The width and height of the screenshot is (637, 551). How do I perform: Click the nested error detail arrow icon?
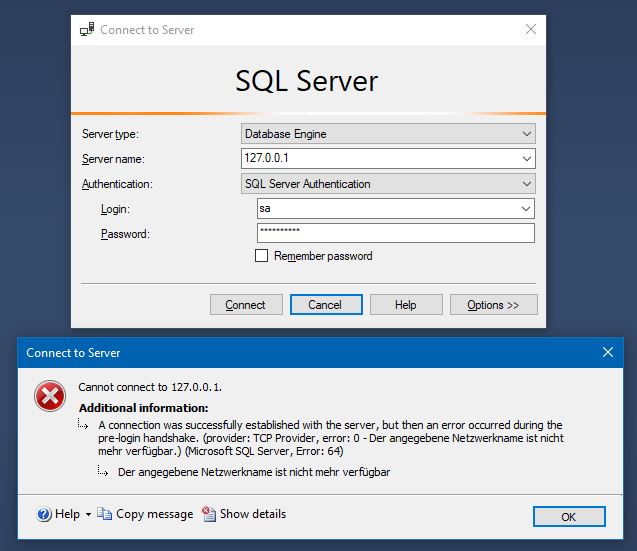pos(102,471)
